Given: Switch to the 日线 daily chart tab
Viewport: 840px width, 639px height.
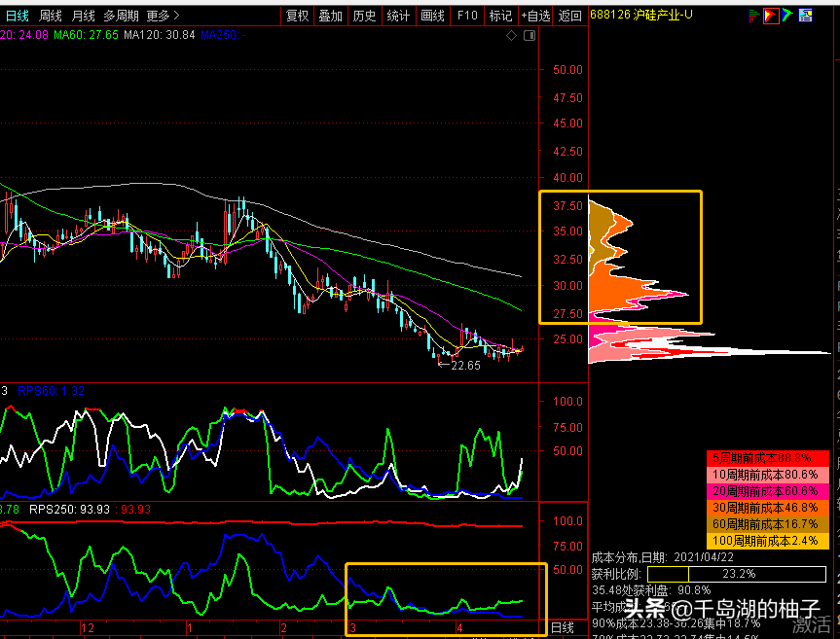Looking at the screenshot, I should 17,17.
